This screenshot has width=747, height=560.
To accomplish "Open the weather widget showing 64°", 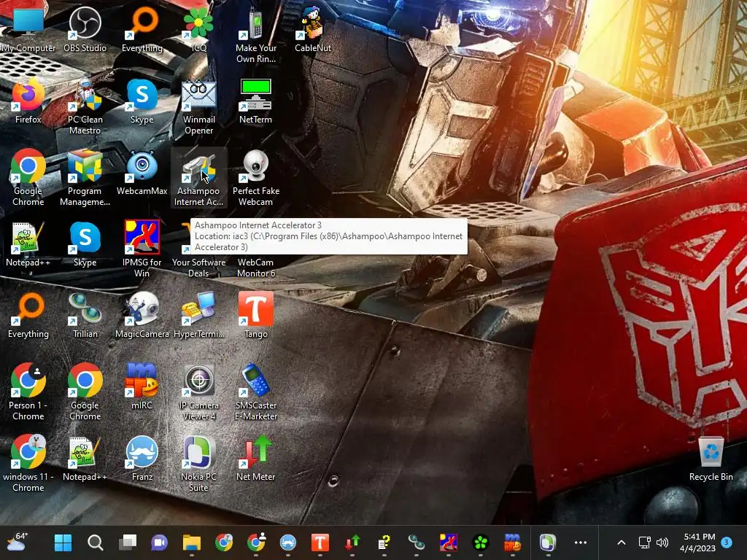I will (18, 542).
